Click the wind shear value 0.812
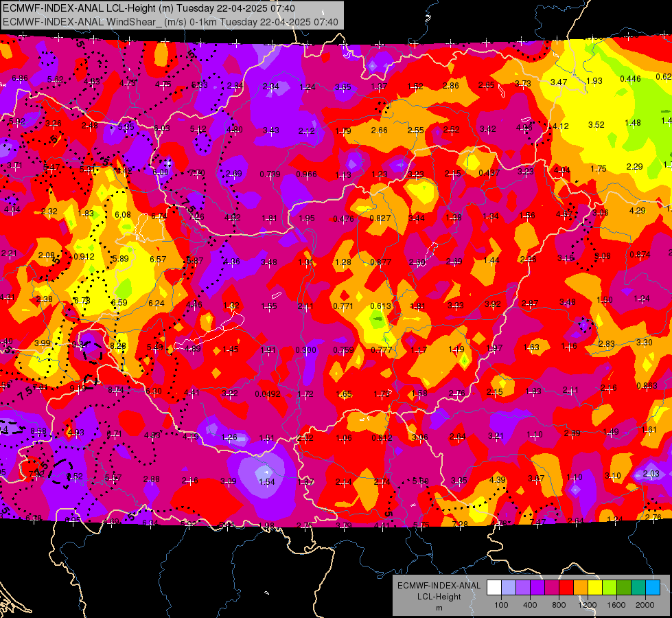 pyautogui.click(x=382, y=438)
